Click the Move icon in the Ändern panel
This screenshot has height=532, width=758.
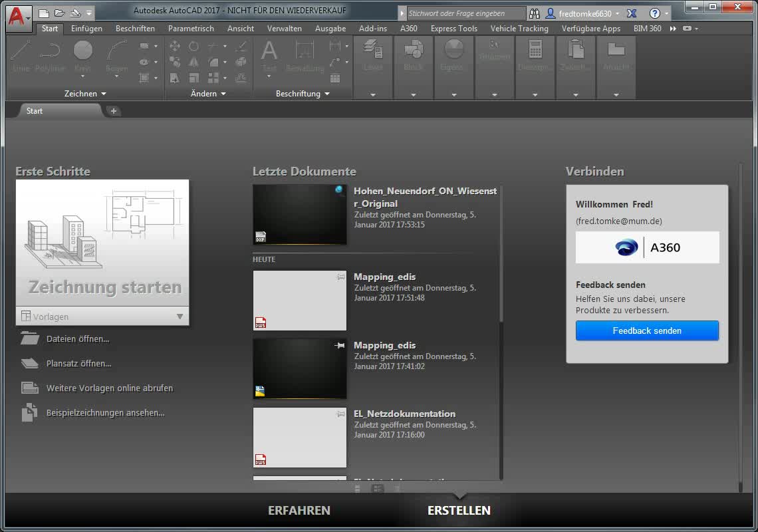tap(174, 47)
